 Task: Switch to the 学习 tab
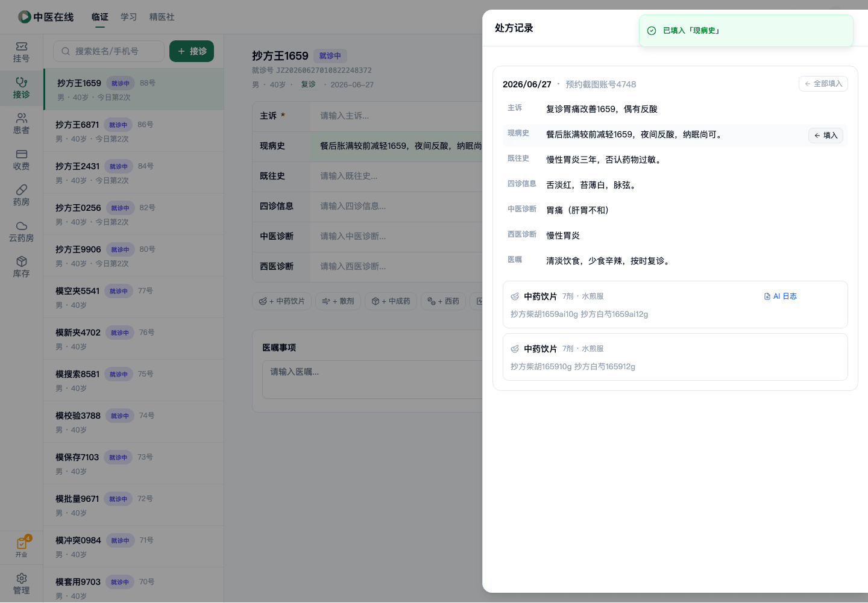point(129,17)
